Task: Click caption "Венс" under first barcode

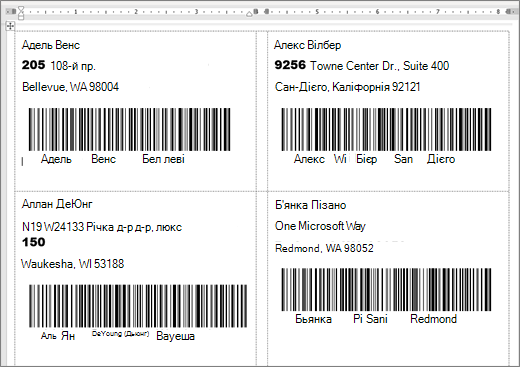Action: (103, 159)
